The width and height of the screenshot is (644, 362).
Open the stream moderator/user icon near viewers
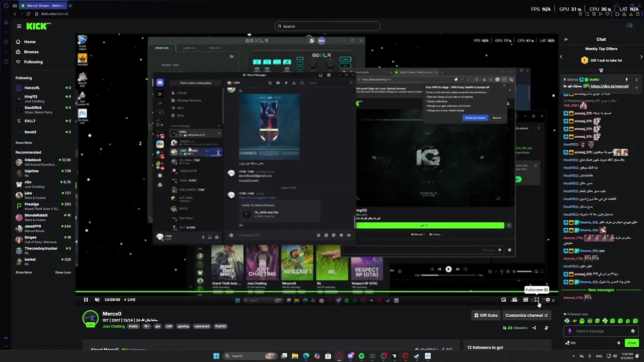546,328
